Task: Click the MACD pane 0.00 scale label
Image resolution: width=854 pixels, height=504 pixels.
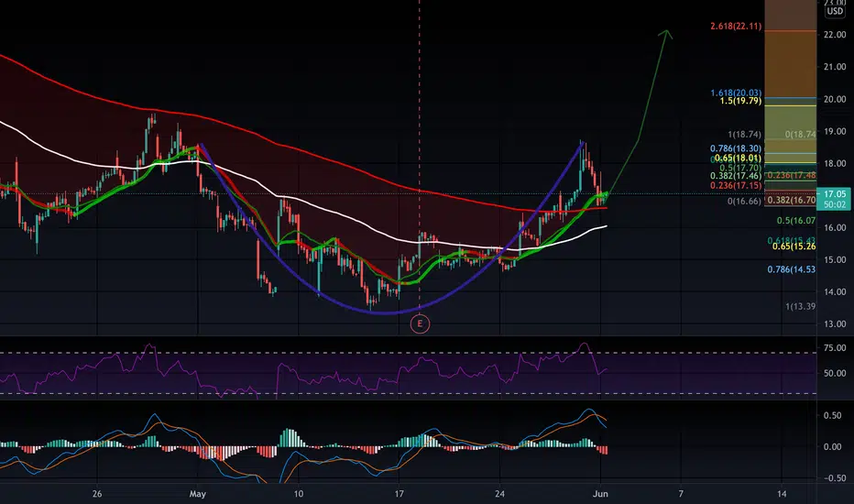Action: pos(832,447)
